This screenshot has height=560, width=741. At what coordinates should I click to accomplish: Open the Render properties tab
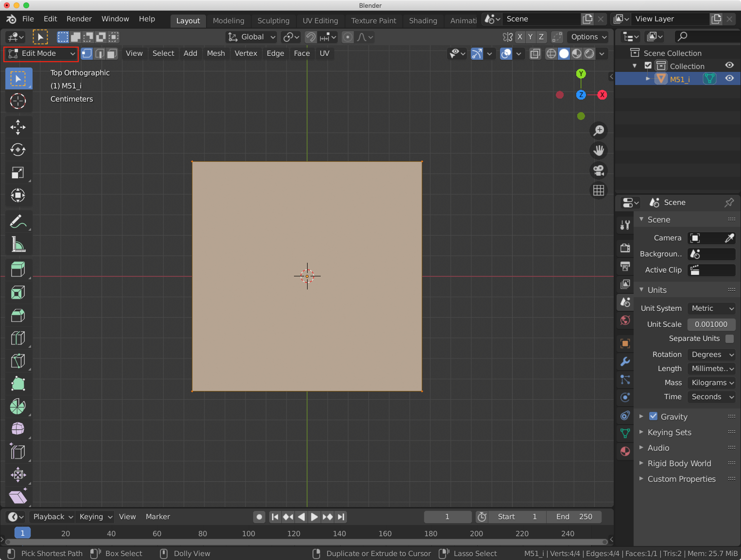click(x=625, y=248)
